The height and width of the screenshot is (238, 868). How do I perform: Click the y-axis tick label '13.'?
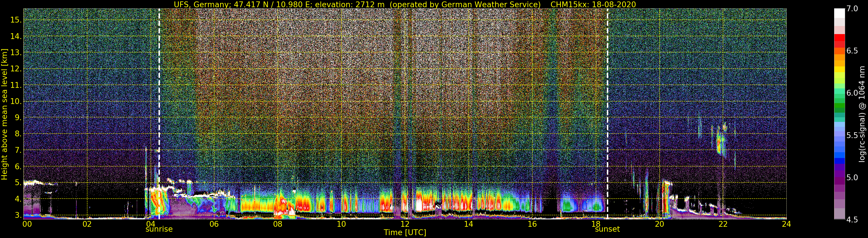[x=16, y=53]
